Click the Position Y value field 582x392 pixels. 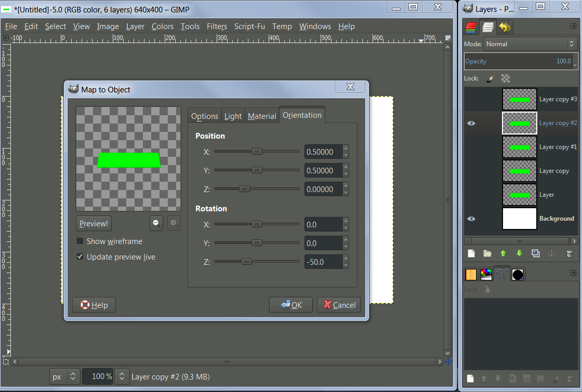[x=324, y=171]
